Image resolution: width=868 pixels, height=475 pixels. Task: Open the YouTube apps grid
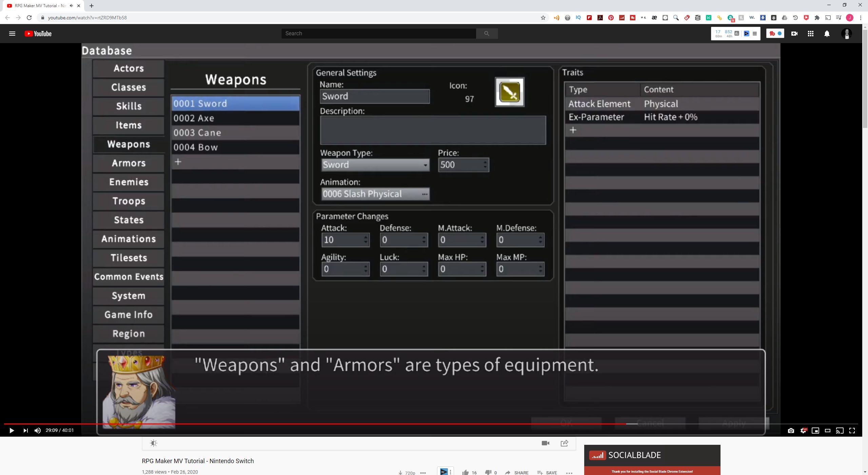[811, 33]
